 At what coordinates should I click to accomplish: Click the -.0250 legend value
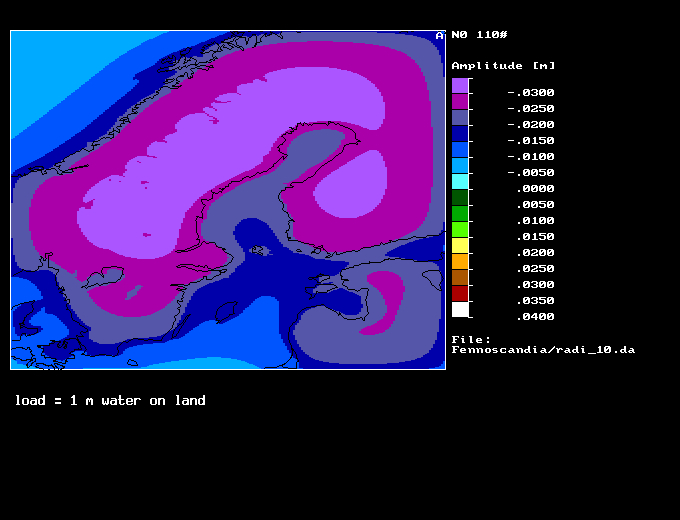coord(531,108)
